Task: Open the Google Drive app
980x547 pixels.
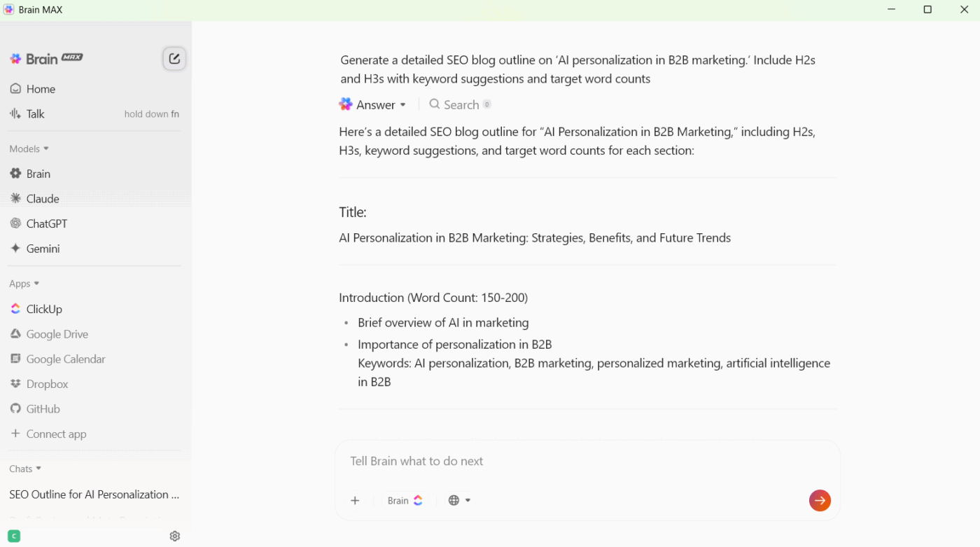Action: point(57,334)
